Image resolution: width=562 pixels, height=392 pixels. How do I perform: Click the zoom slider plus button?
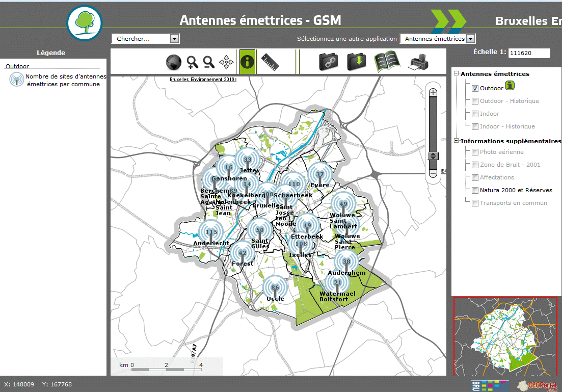click(x=433, y=93)
